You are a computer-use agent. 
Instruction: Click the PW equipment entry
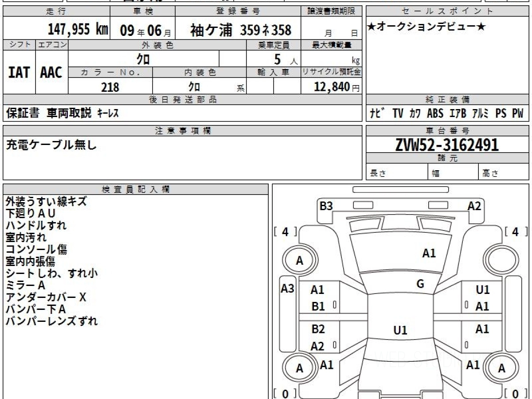518,113
